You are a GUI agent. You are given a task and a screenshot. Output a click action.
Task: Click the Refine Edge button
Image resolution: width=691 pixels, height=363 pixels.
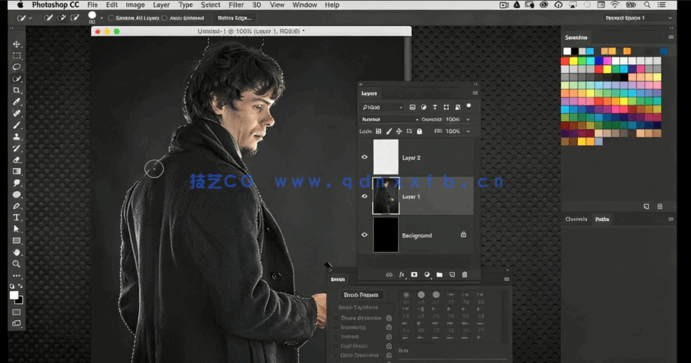234,18
